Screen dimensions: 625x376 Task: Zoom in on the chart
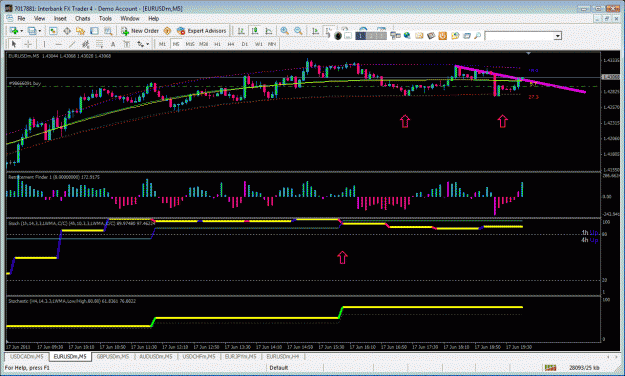click(x=285, y=31)
